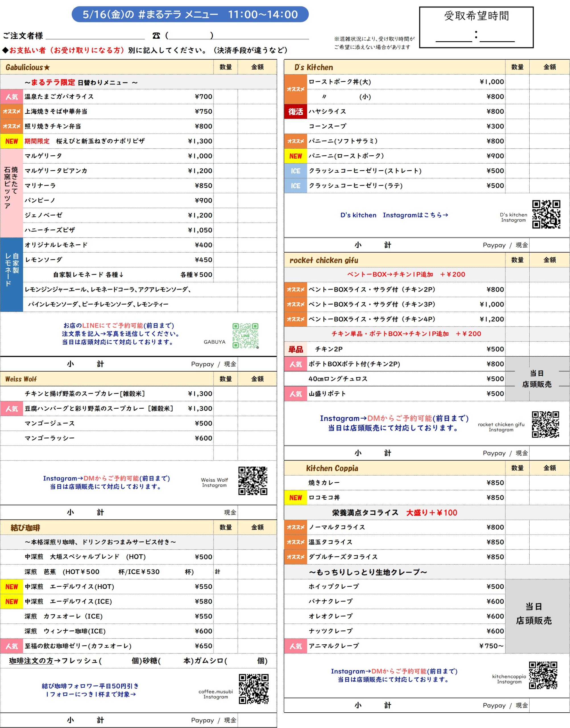Open the coffee.musubi Instagram QR code

[x=254, y=689]
